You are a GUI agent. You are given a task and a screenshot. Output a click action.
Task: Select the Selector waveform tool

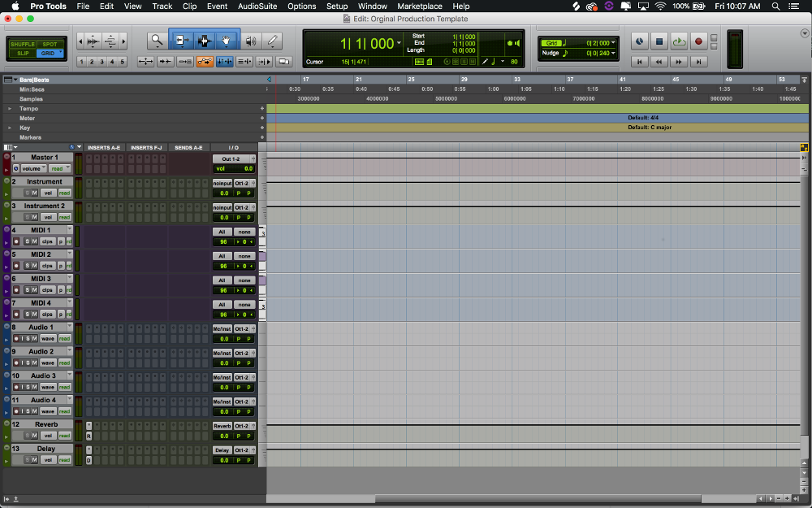click(x=204, y=41)
